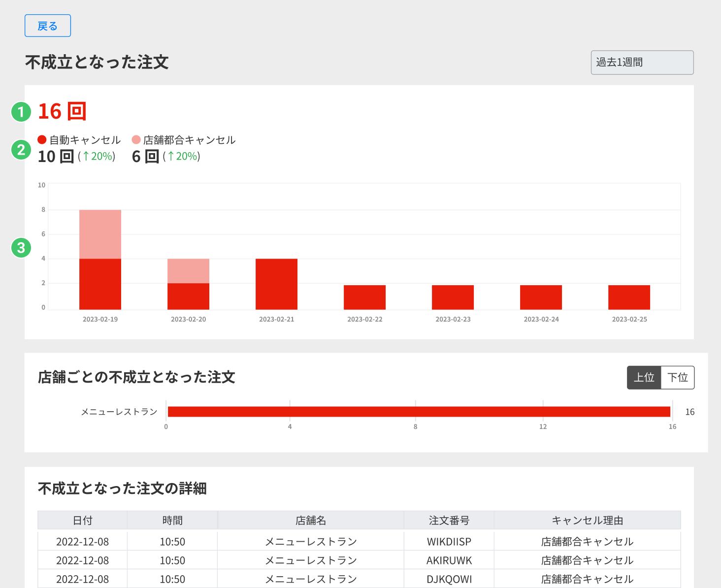
Task: Click the green number 1 badge
Action: click(x=21, y=112)
